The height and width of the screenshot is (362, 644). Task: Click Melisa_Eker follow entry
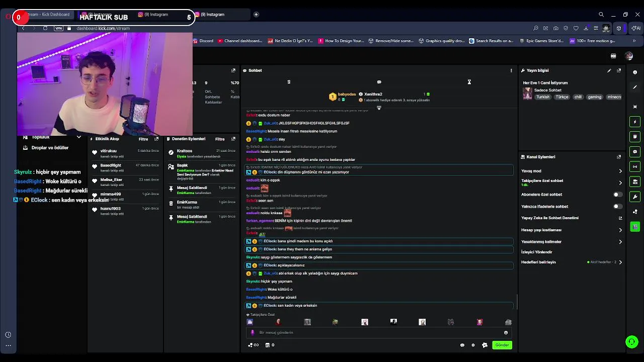111,179
